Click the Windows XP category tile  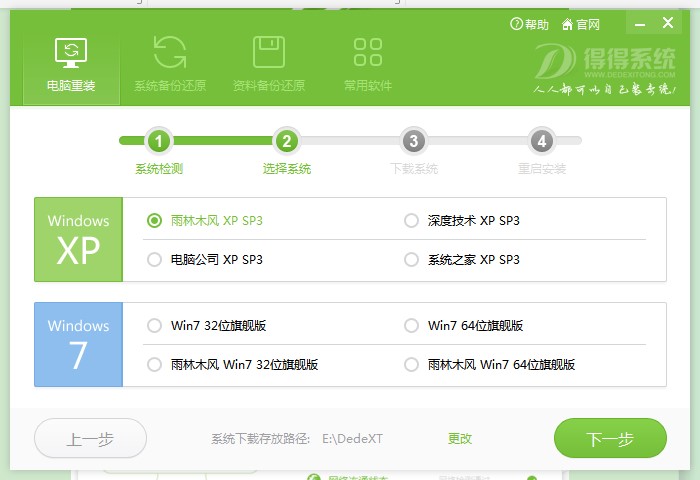(x=79, y=239)
